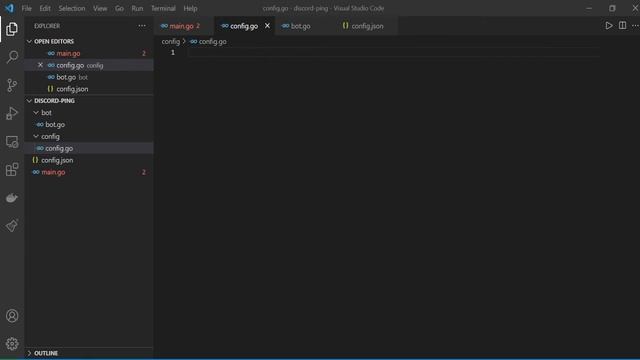The width and height of the screenshot is (640, 360).
Task: Split the editor to the right
Action: click(622, 26)
